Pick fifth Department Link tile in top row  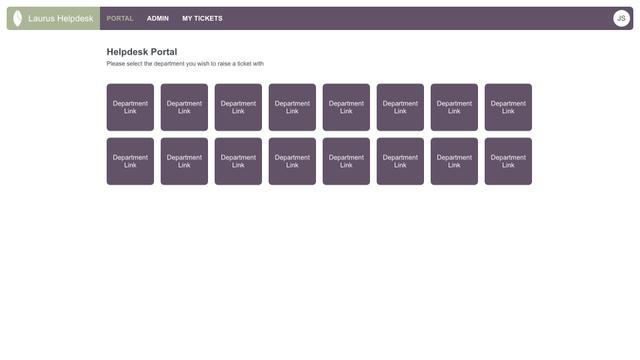click(346, 107)
